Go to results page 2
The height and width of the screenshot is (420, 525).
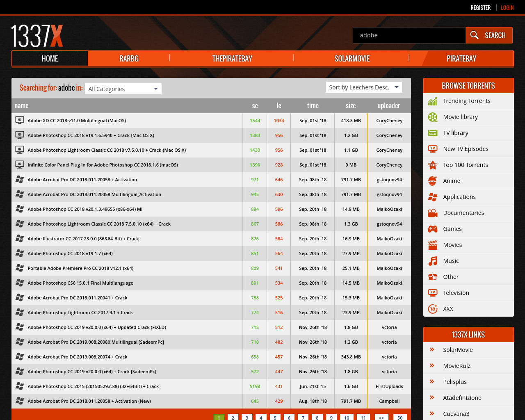pos(233,417)
